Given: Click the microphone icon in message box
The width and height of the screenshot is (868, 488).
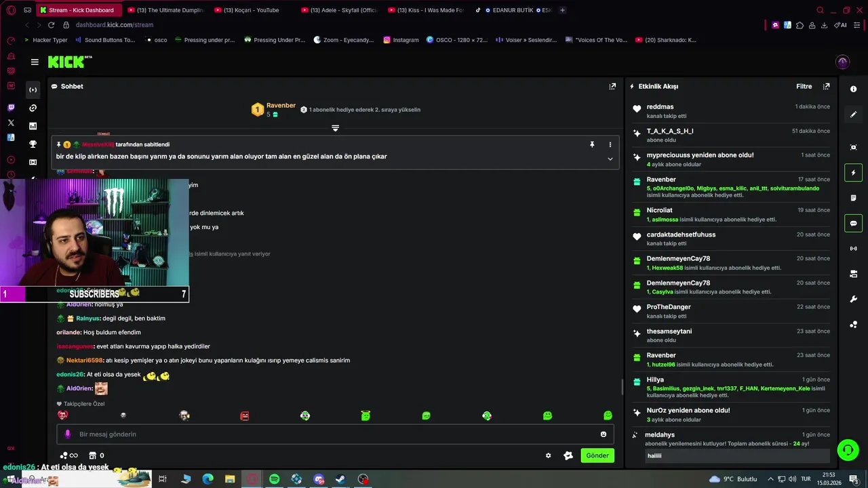Looking at the screenshot, I should pyautogui.click(x=67, y=434).
